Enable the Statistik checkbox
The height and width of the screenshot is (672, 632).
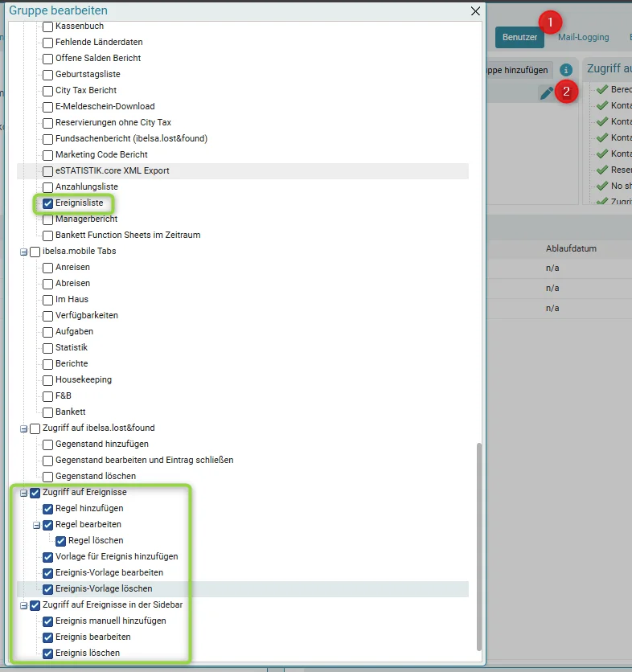tap(48, 348)
